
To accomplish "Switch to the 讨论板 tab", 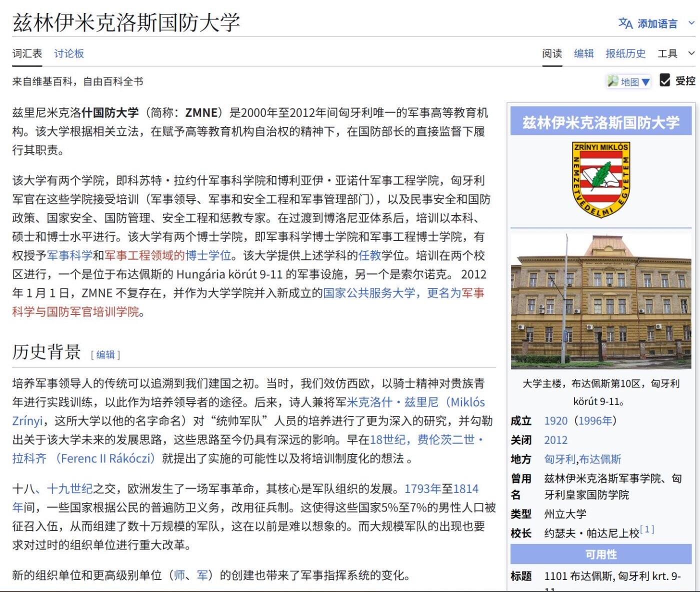I will tap(69, 53).
